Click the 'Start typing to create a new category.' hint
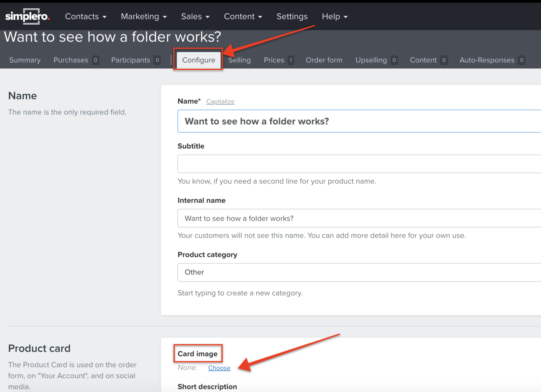 pyautogui.click(x=240, y=293)
